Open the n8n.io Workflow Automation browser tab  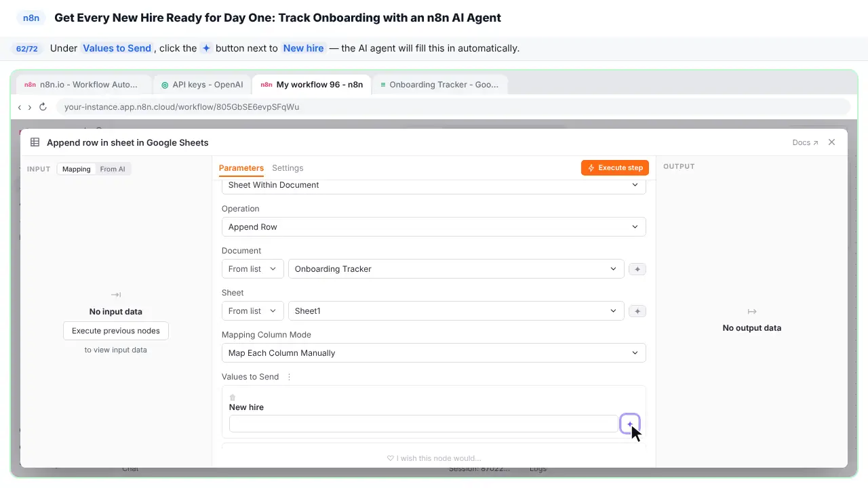click(84, 85)
